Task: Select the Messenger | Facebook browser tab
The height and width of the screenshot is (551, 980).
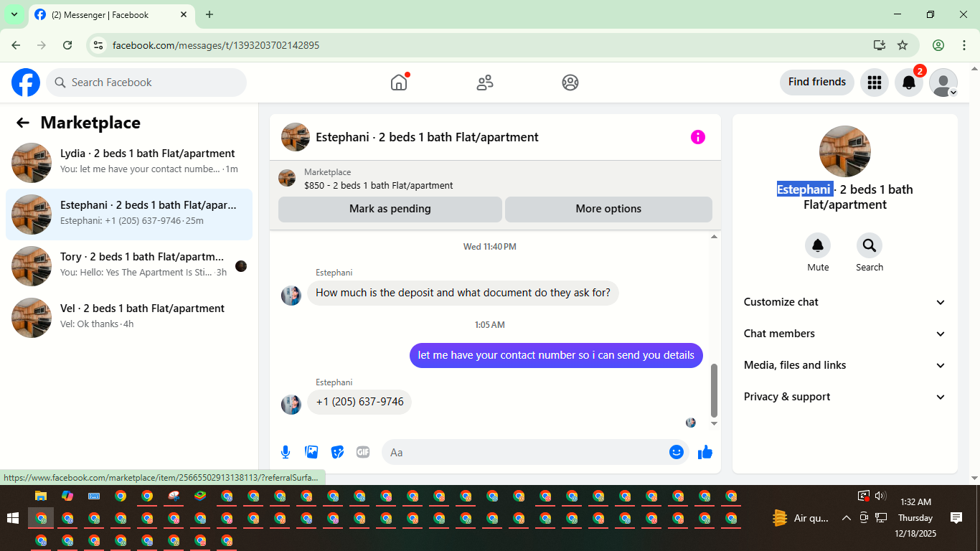Action: point(111,14)
